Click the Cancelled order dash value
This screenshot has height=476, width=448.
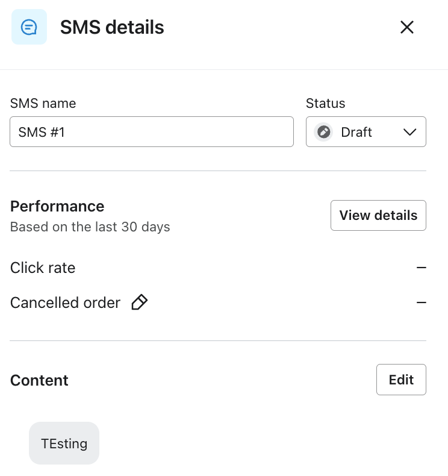pyautogui.click(x=422, y=302)
